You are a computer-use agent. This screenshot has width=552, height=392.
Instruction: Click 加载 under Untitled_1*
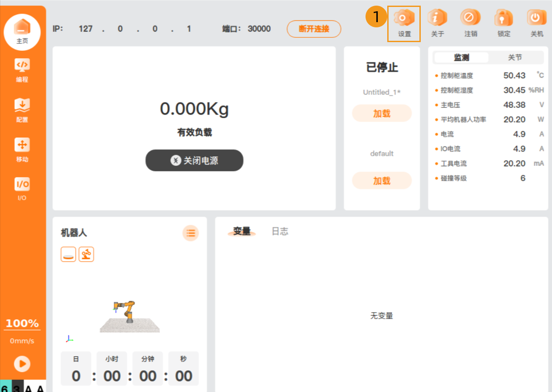(382, 113)
